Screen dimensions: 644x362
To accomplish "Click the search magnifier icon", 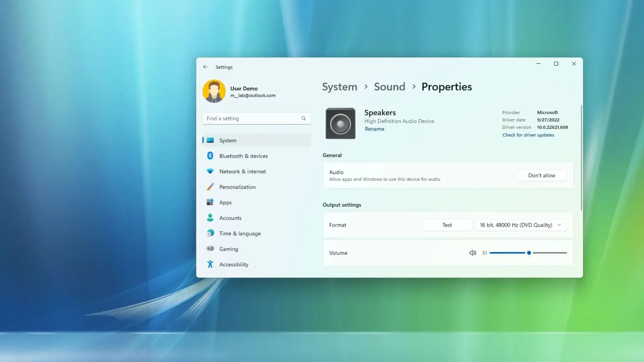I will tap(304, 118).
